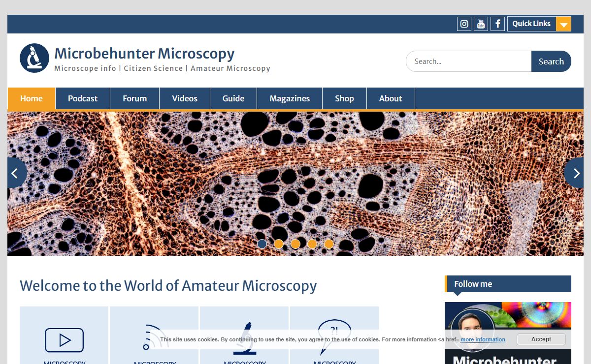The height and width of the screenshot is (364, 591).
Task: Open the About menu item
Action: 391,98
